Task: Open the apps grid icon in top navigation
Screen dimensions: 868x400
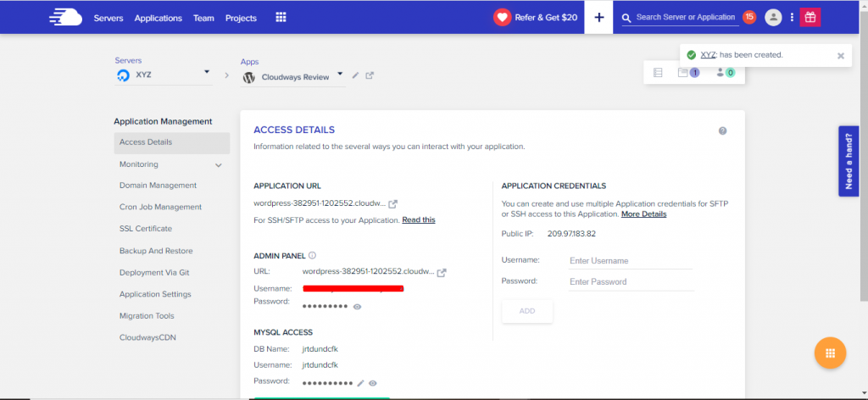Action: click(281, 18)
